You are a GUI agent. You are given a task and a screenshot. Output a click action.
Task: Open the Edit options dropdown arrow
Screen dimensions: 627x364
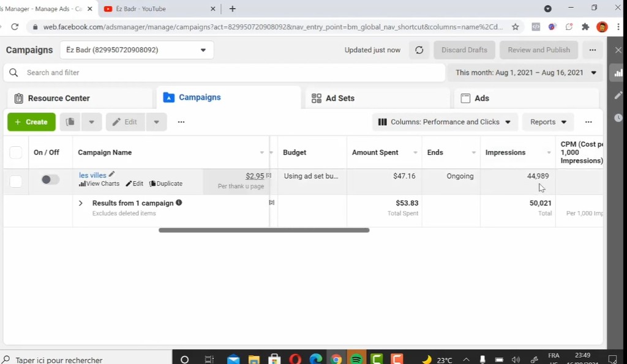click(156, 122)
